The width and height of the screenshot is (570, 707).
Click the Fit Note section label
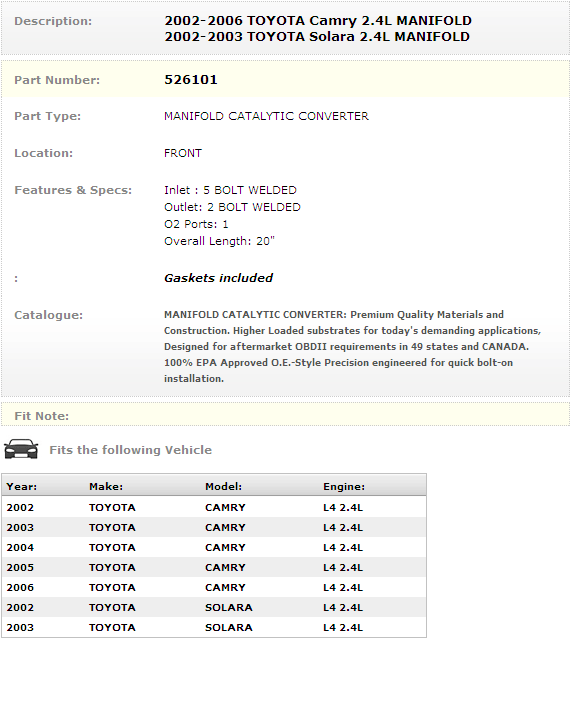(x=41, y=416)
